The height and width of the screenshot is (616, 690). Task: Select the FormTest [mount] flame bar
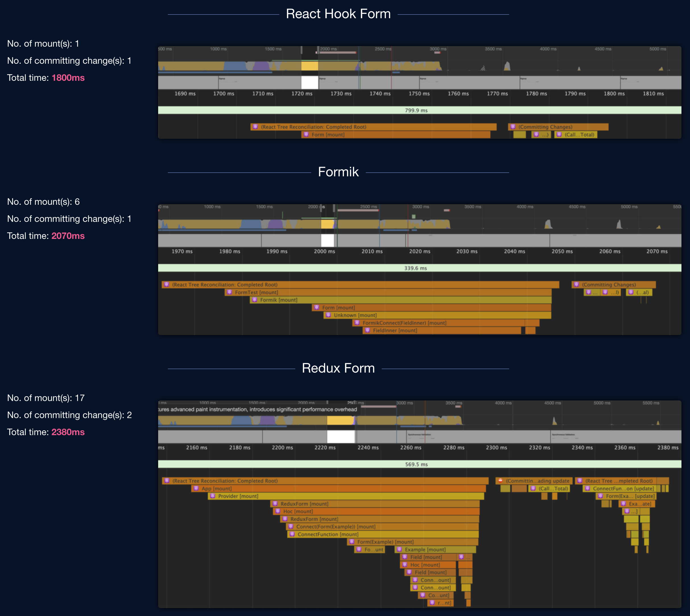tap(388, 292)
